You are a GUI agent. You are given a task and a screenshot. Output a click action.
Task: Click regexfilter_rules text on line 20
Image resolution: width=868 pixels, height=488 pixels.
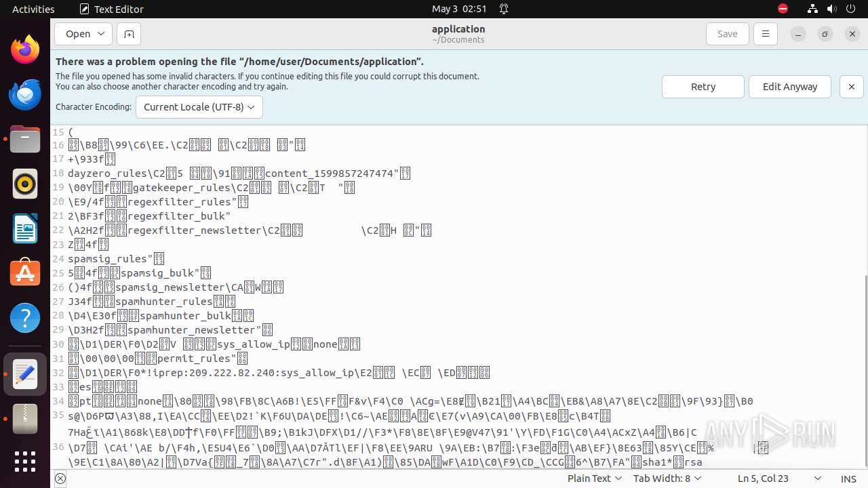(180, 202)
